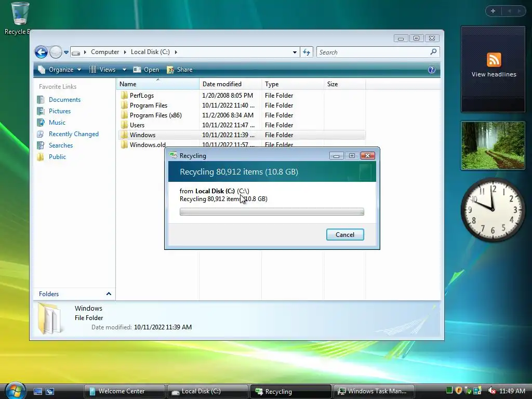The height and width of the screenshot is (399, 532).
Task: Click the drive icon in the address bar
Action: pyautogui.click(x=76, y=52)
